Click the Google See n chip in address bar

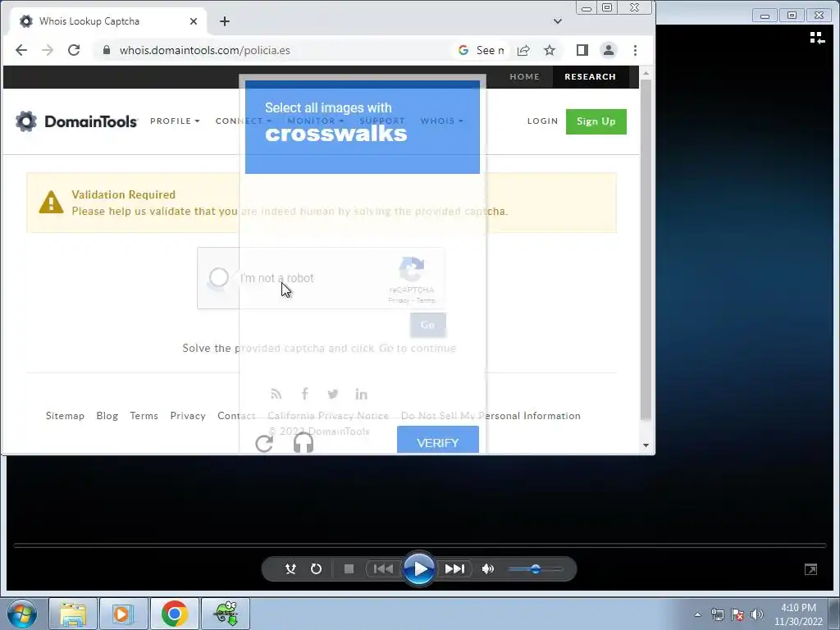click(x=481, y=50)
